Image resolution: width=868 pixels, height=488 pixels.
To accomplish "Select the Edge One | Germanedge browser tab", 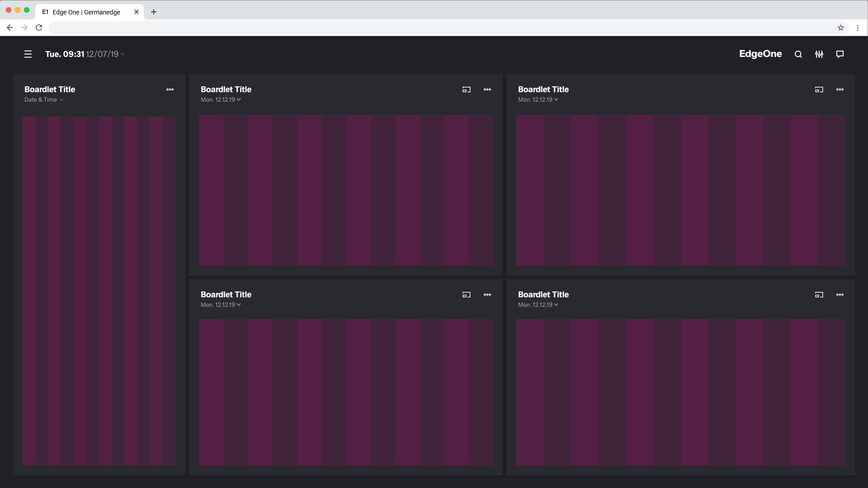I will 86,12.
